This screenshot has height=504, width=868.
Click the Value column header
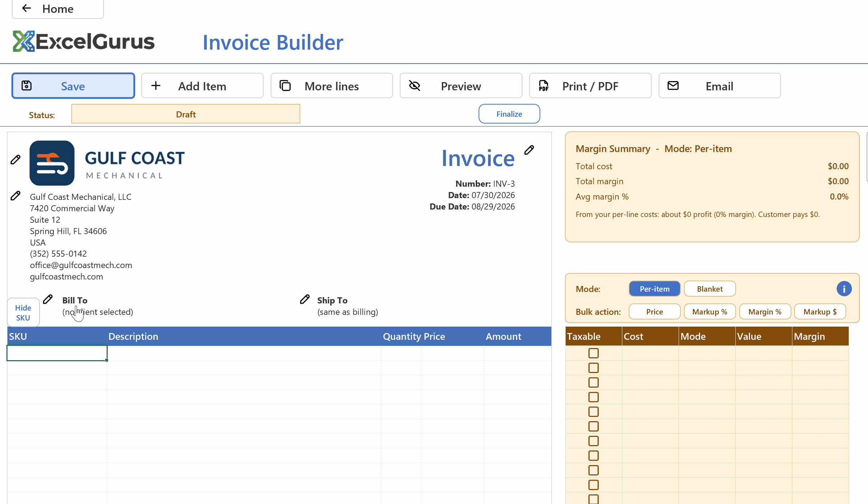point(764,336)
